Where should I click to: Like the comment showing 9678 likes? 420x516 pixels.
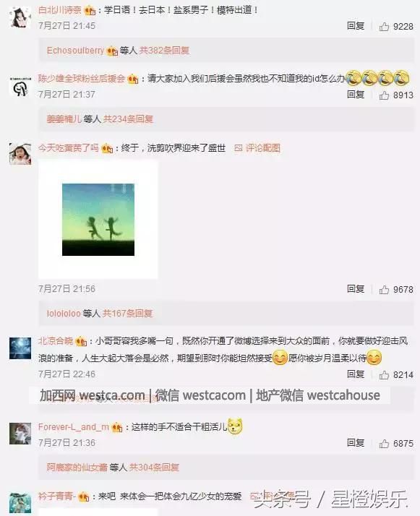(x=384, y=290)
